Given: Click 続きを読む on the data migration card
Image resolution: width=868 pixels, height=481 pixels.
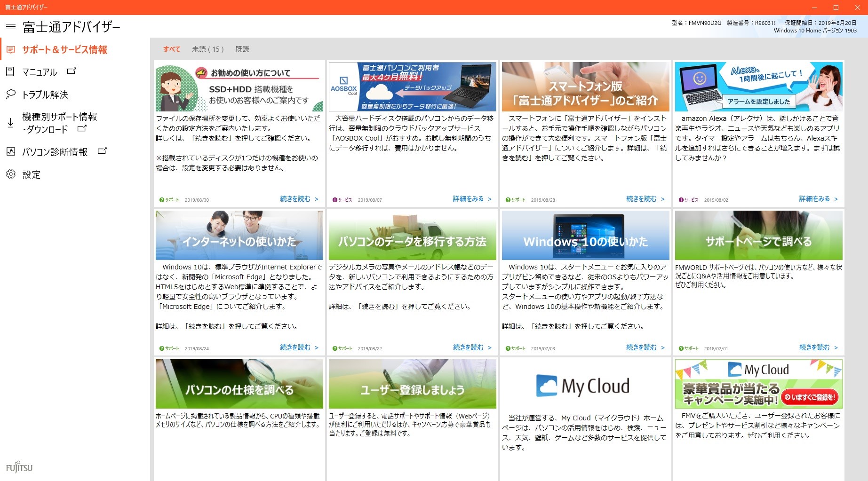Looking at the screenshot, I should click(472, 347).
